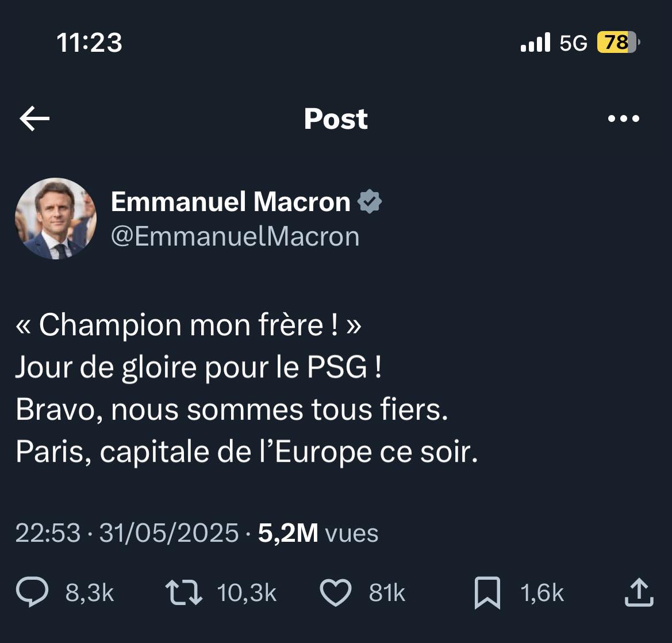Click the repost arrows icon
The height and width of the screenshot is (643, 672).
(x=184, y=592)
